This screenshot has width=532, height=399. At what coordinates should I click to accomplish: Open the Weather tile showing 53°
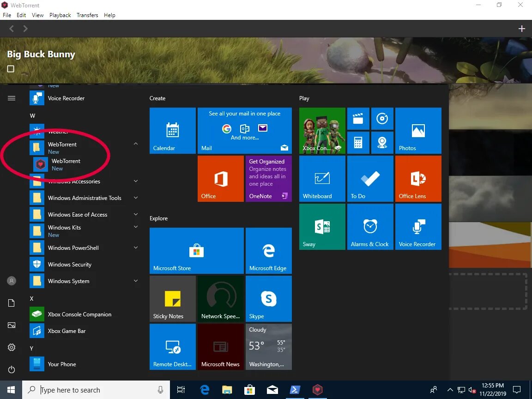269,347
